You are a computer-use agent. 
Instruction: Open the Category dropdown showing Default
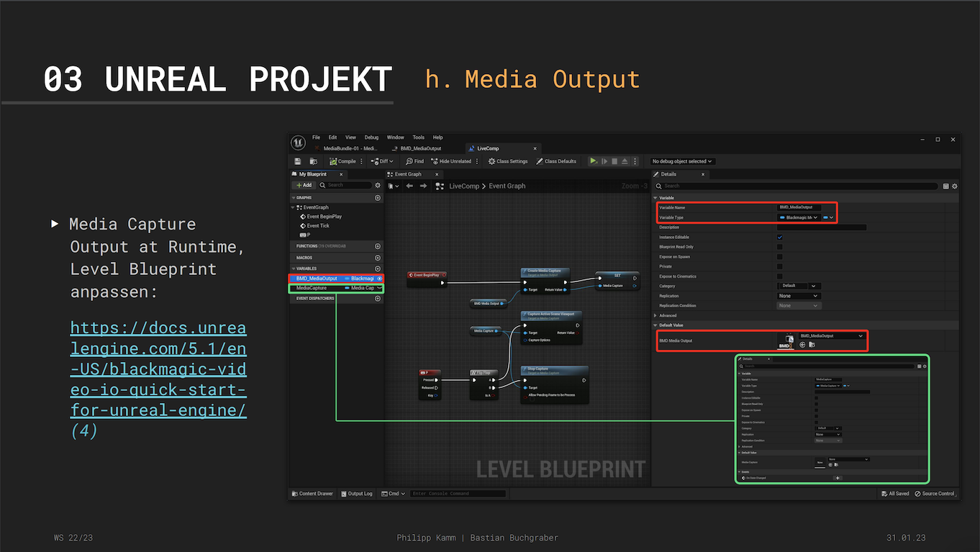[799, 286]
